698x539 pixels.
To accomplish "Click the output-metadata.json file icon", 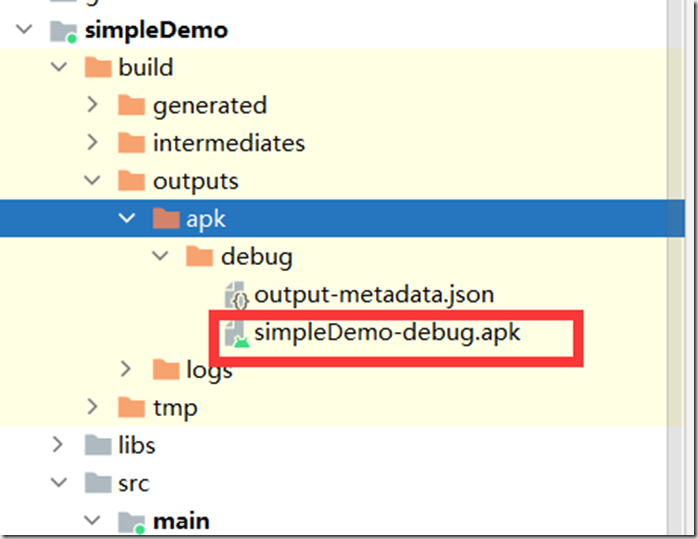I will point(238,296).
